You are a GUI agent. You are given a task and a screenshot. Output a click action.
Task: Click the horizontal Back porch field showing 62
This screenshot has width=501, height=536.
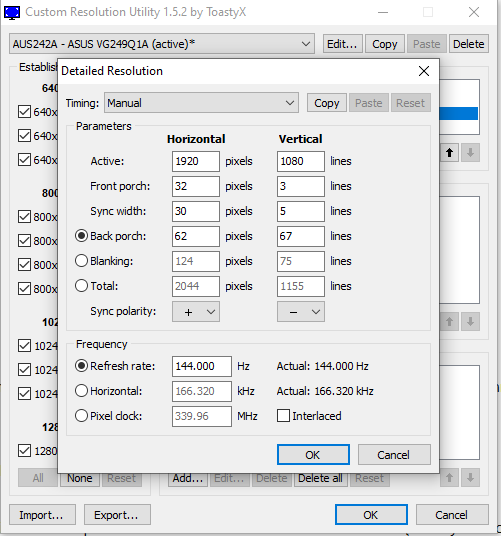[x=196, y=236]
